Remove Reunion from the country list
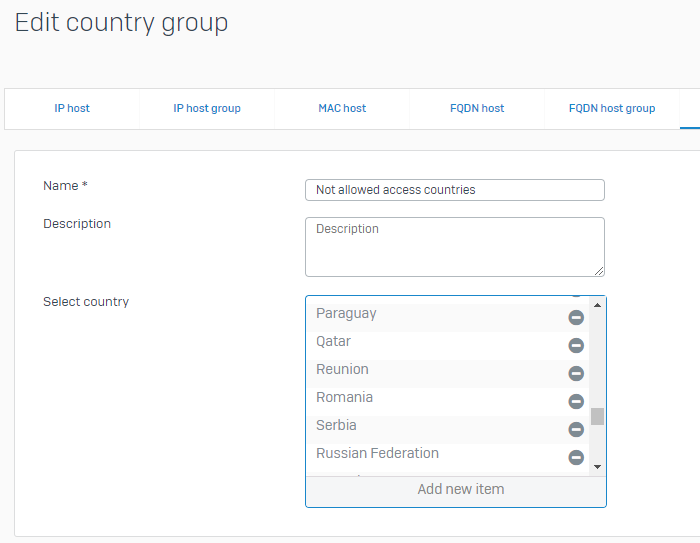 576,373
